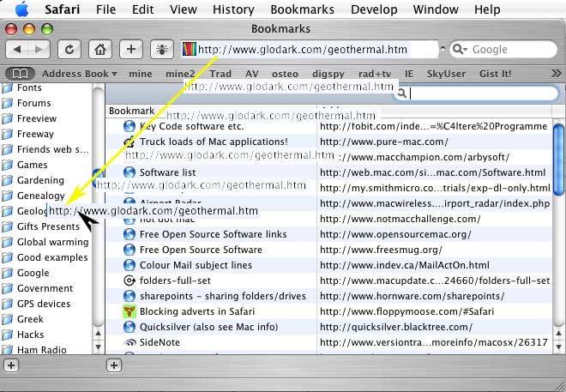The image size is (566, 392).
Task: Open the View menu
Action: [x=183, y=9]
